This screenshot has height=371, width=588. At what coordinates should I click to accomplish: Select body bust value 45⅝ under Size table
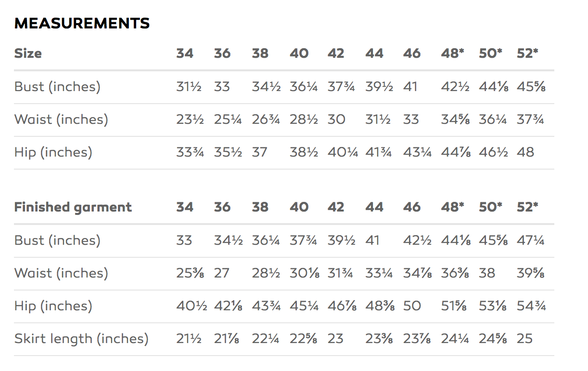click(531, 87)
